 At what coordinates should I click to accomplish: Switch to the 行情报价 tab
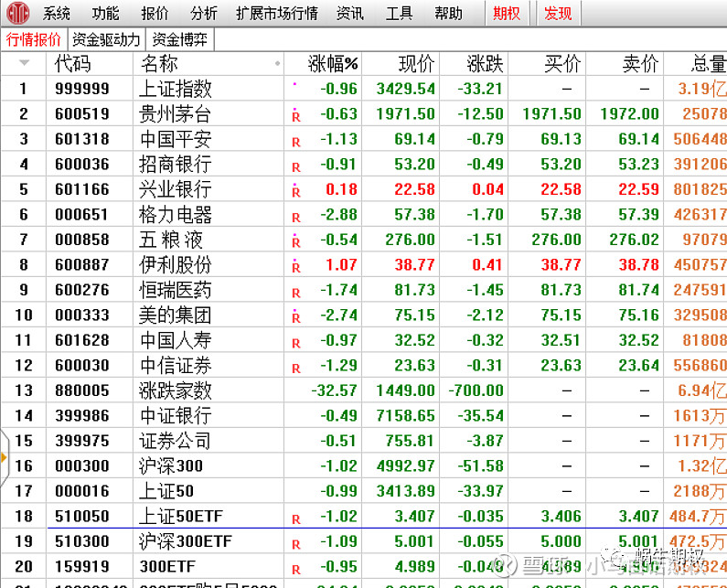coord(34,39)
